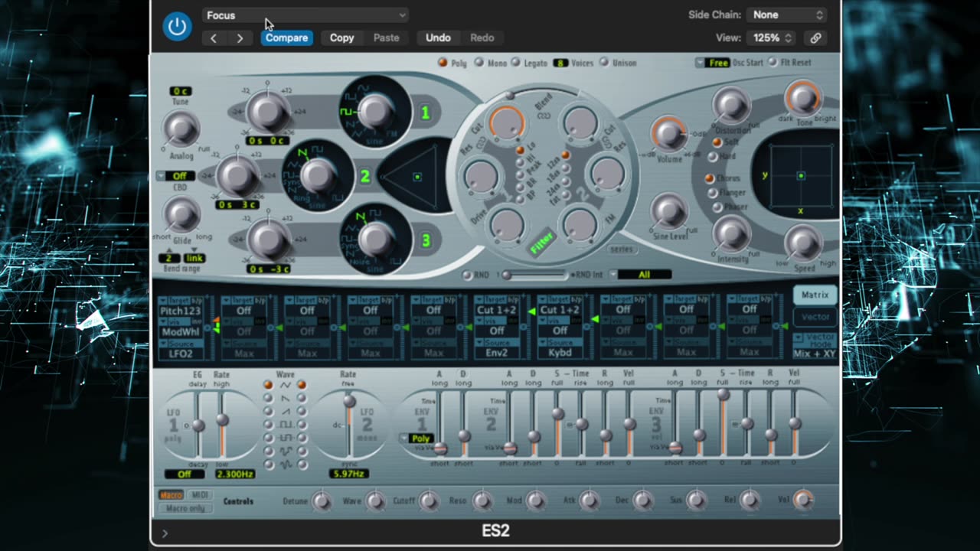
Task: Switch to the Vector tab
Action: click(815, 317)
